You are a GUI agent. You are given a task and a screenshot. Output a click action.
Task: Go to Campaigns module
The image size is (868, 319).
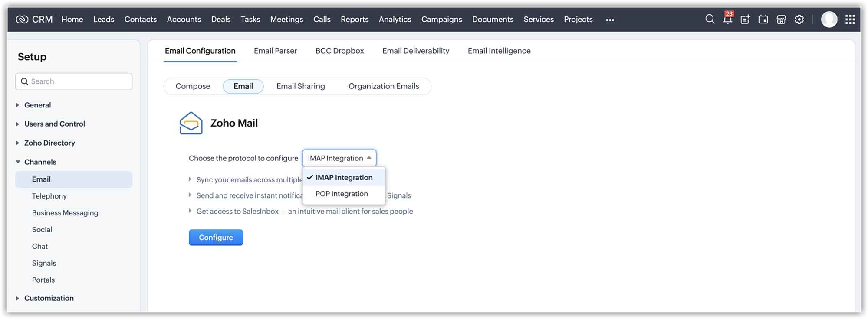pyautogui.click(x=442, y=20)
